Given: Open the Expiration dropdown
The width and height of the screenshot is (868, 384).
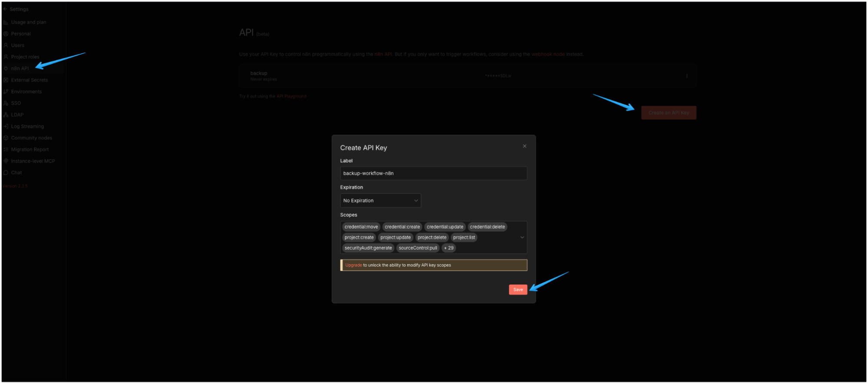Looking at the screenshot, I should pyautogui.click(x=380, y=201).
